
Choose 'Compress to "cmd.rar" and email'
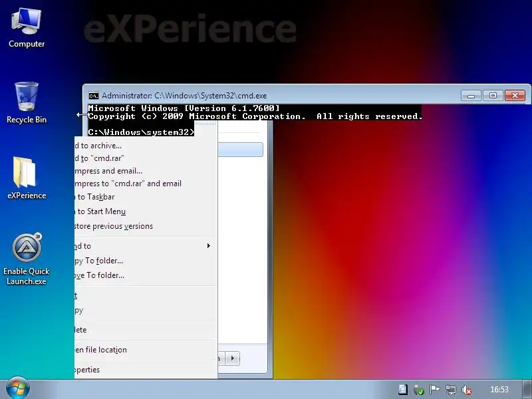[146, 184]
